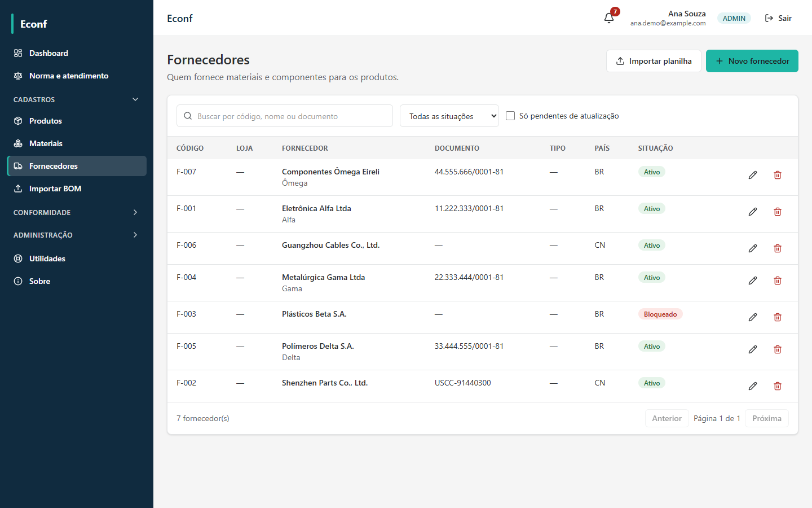Open Sobre in sidebar
Screen dimensions: 812x508
tap(77, 281)
